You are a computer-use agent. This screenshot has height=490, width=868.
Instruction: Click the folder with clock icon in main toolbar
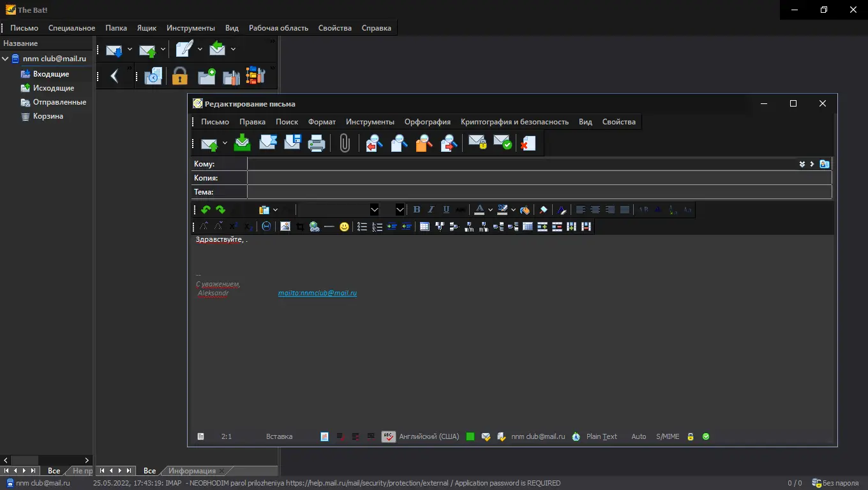153,77
